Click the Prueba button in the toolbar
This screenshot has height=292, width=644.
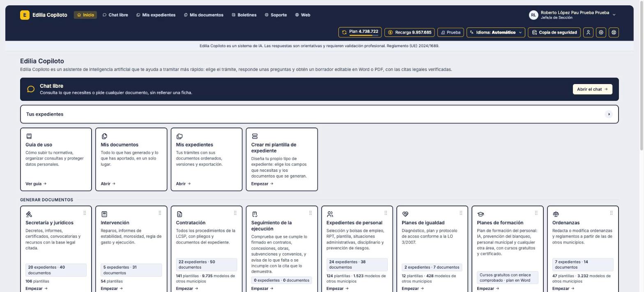451,32
